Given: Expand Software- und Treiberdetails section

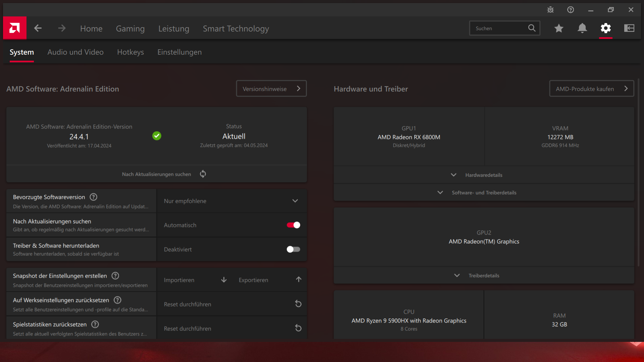Looking at the screenshot, I should 484,193.
